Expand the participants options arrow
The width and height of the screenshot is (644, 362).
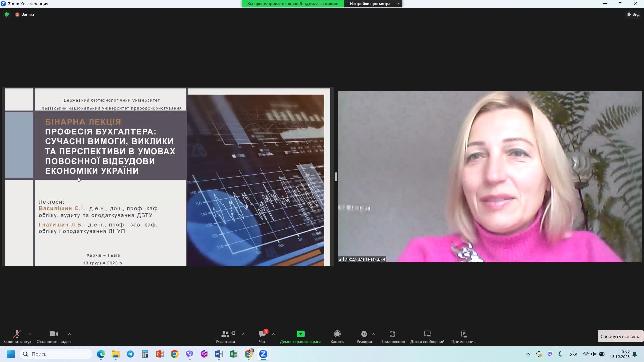tap(243, 334)
